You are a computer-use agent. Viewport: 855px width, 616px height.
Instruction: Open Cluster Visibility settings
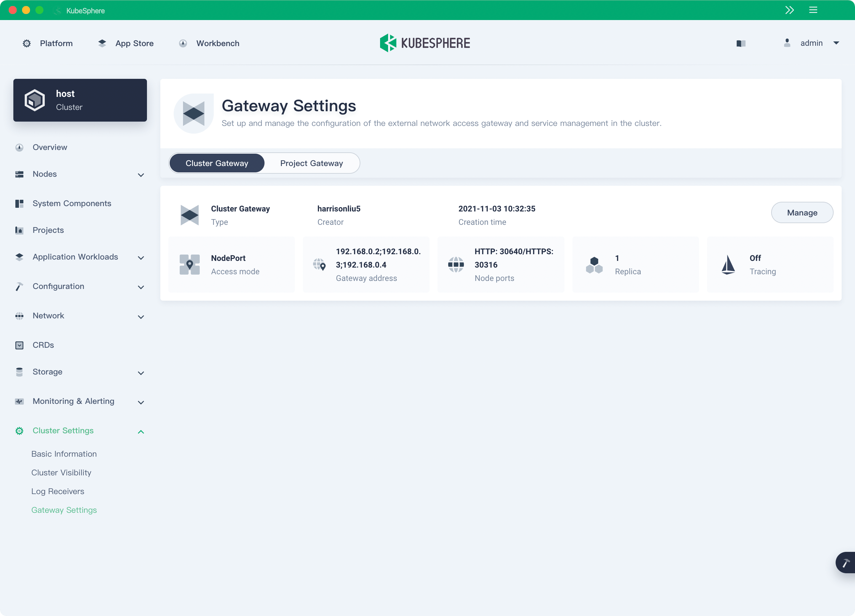[61, 472]
